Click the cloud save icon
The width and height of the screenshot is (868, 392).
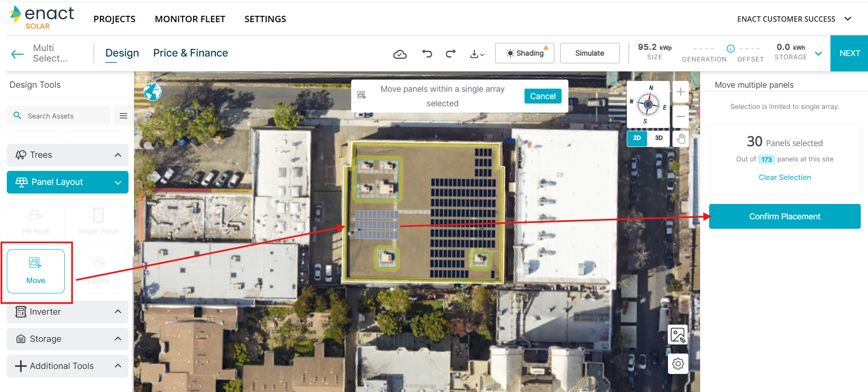[x=400, y=54]
